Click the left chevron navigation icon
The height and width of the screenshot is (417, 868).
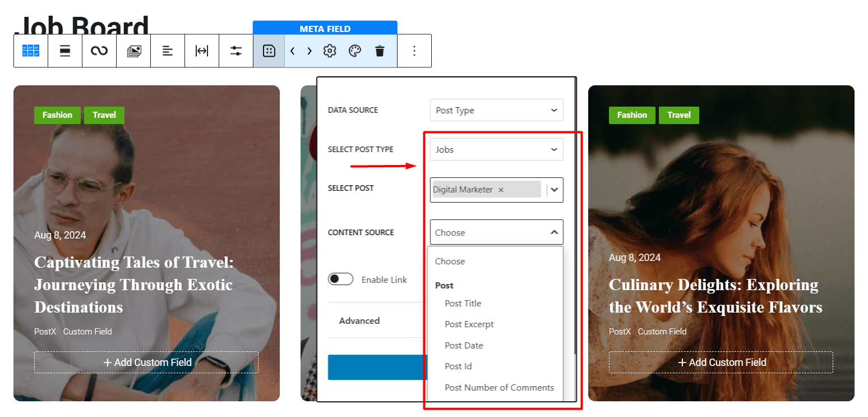click(292, 51)
